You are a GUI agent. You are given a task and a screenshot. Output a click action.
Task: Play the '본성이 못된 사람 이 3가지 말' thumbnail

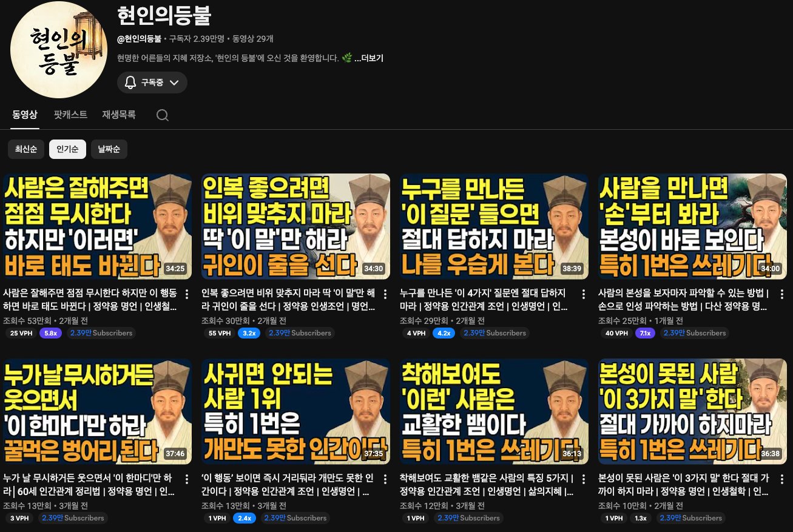click(693, 411)
